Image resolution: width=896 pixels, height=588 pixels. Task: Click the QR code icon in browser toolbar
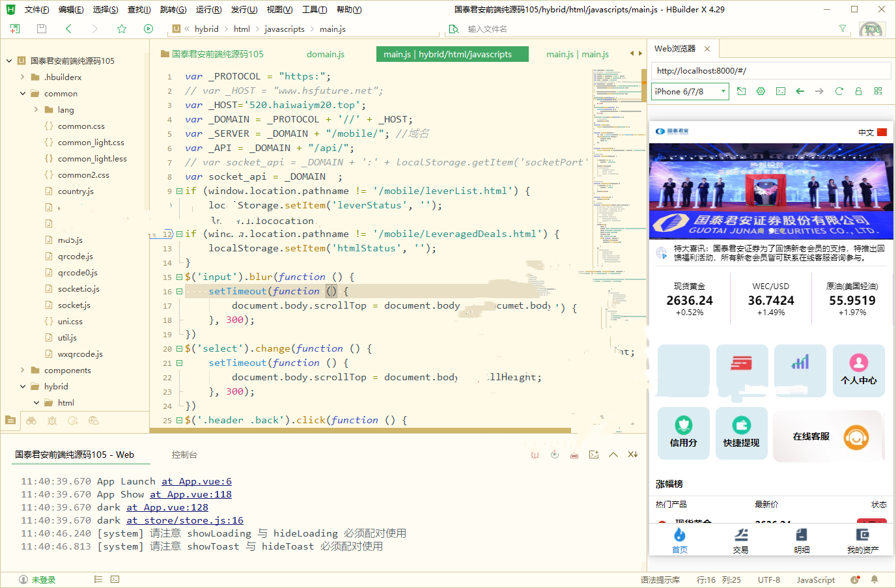point(878,91)
